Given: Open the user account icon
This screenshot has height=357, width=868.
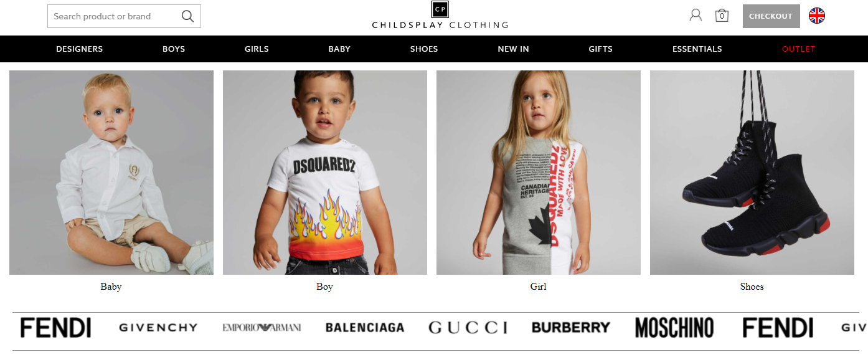Looking at the screenshot, I should pyautogui.click(x=696, y=16).
